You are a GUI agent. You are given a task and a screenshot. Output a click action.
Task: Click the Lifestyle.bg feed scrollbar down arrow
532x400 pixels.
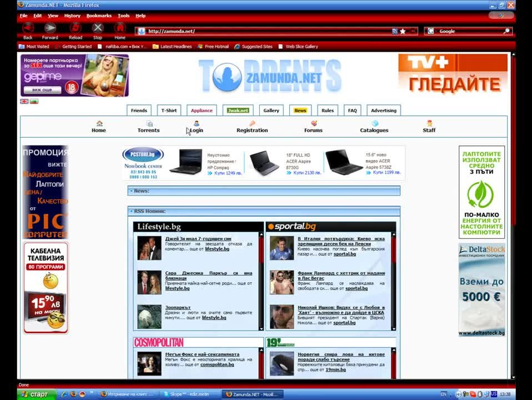(x=261, y=328)
